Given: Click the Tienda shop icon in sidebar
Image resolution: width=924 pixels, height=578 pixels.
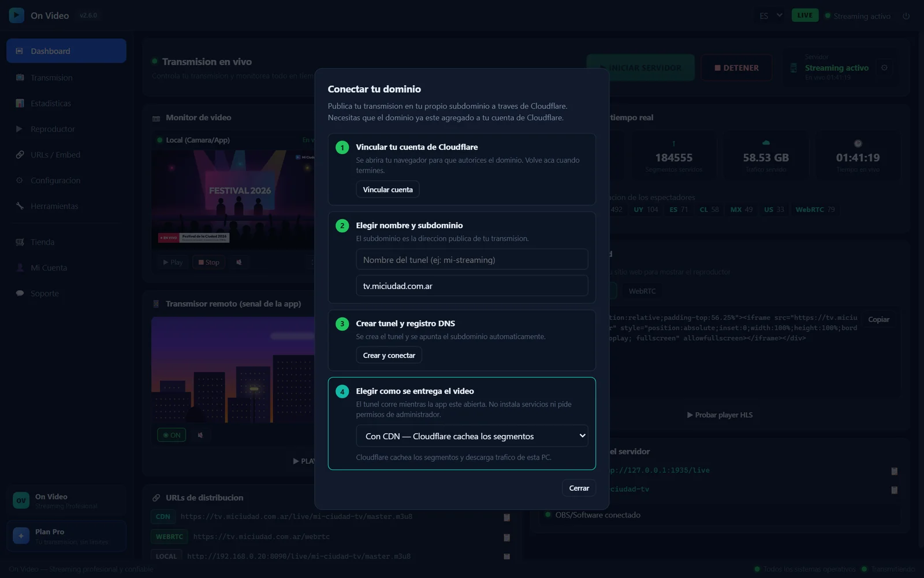Looking at the screenshot, I should point(20,242).
